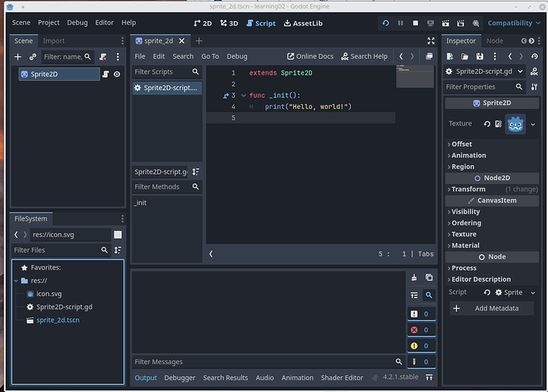Screen dimensions: 548x392
Task: Load resource folder icon in Inspector
Action: click(465, 56)
